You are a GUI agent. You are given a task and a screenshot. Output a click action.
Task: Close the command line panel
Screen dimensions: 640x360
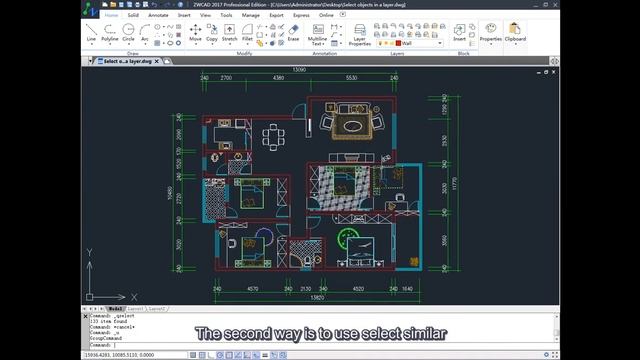85,316
